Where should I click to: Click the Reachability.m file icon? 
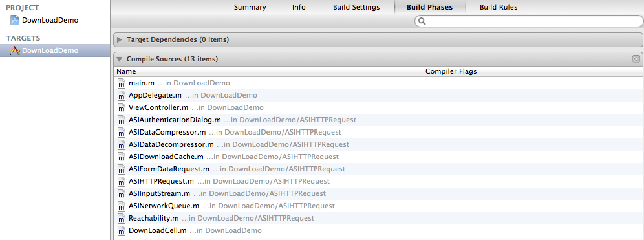pyautogui.click(x=121, y=218)
